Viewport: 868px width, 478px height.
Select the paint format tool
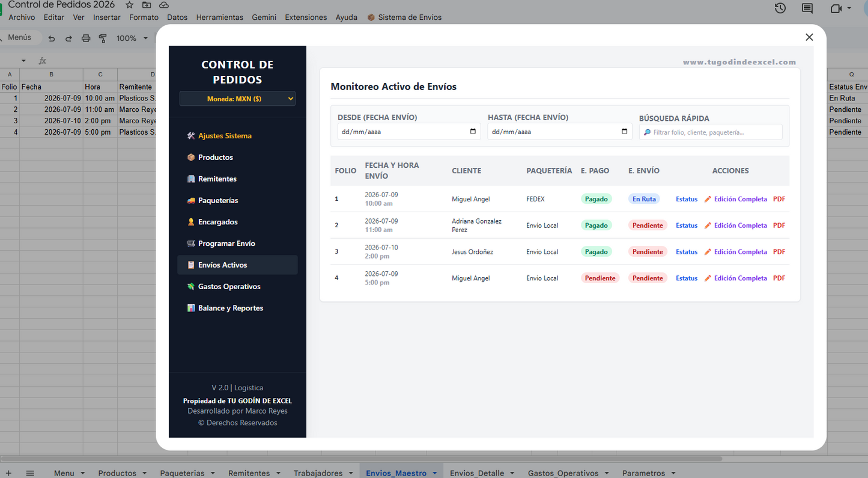(103, 38)
